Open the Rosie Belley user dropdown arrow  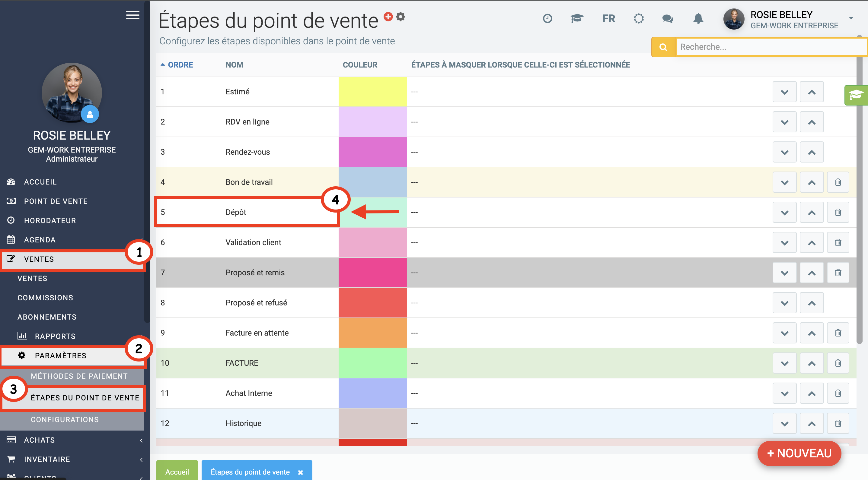(x=851, y=18)
